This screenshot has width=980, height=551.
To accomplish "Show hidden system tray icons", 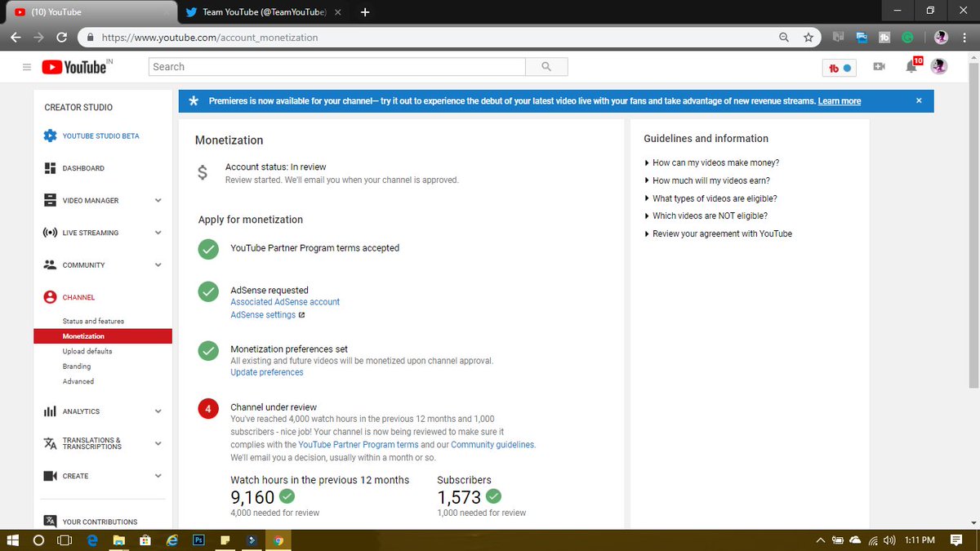I will coord(820,540).
